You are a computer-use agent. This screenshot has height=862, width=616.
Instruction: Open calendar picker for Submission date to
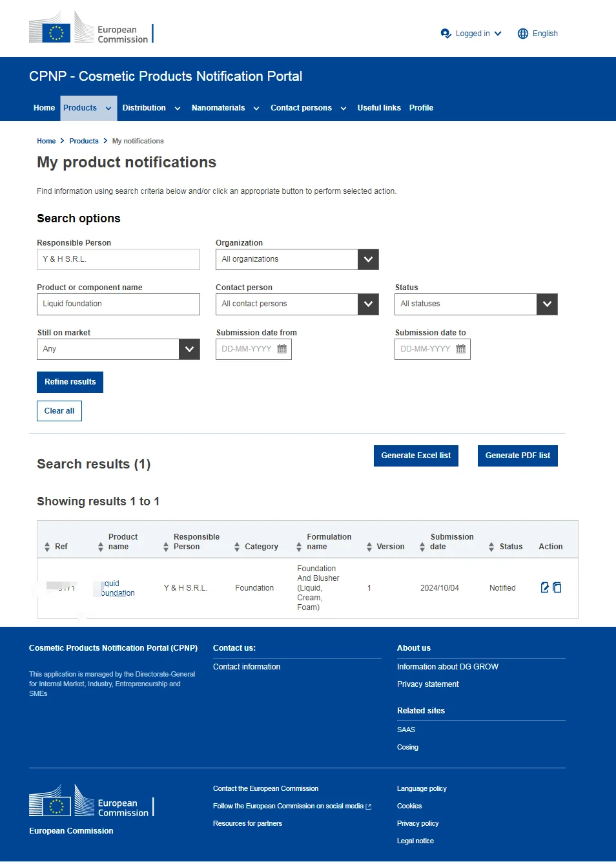(x=461, y=349)
